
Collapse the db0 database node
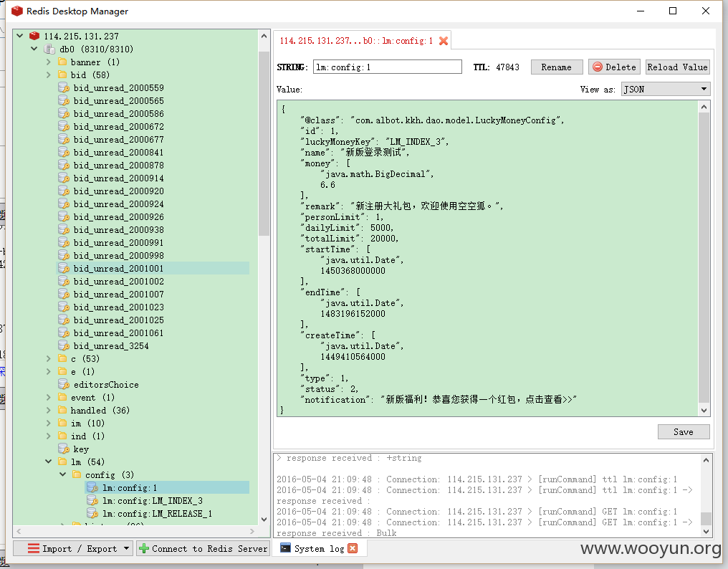pos(34,48)
